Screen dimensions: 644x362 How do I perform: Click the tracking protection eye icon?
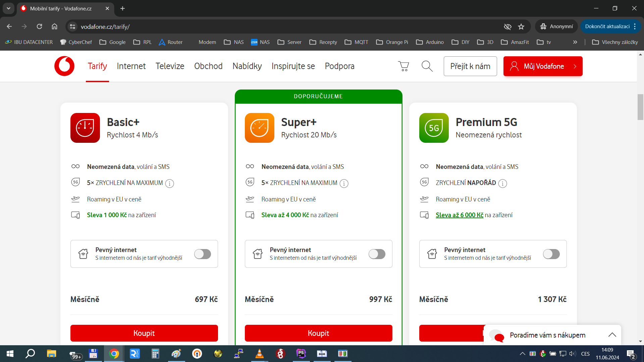[x=507, y=26]
